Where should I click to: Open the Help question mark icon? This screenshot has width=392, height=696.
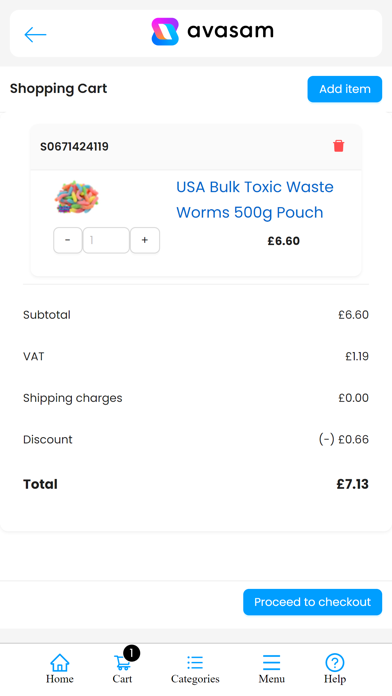tap(335, 663)
